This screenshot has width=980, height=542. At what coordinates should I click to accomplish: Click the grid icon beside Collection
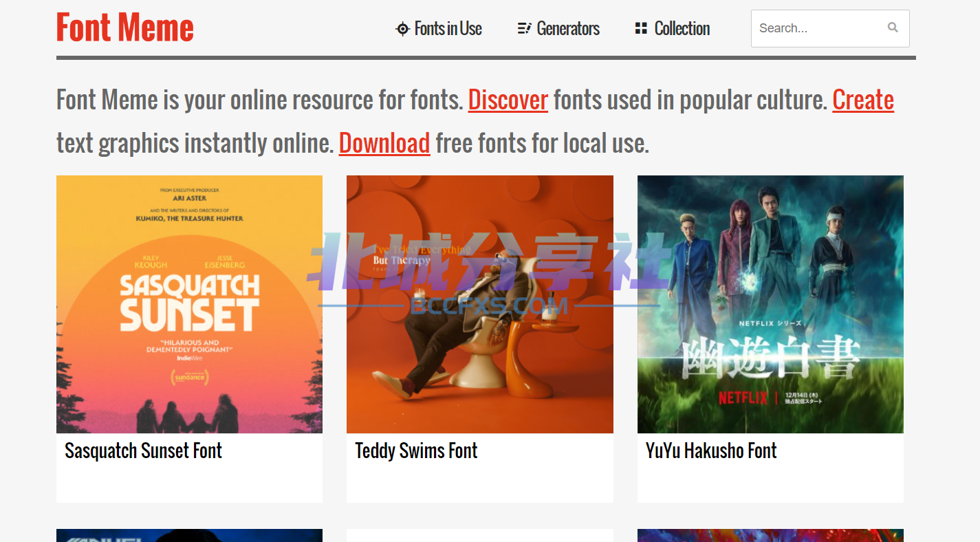[x=641, y=28]
